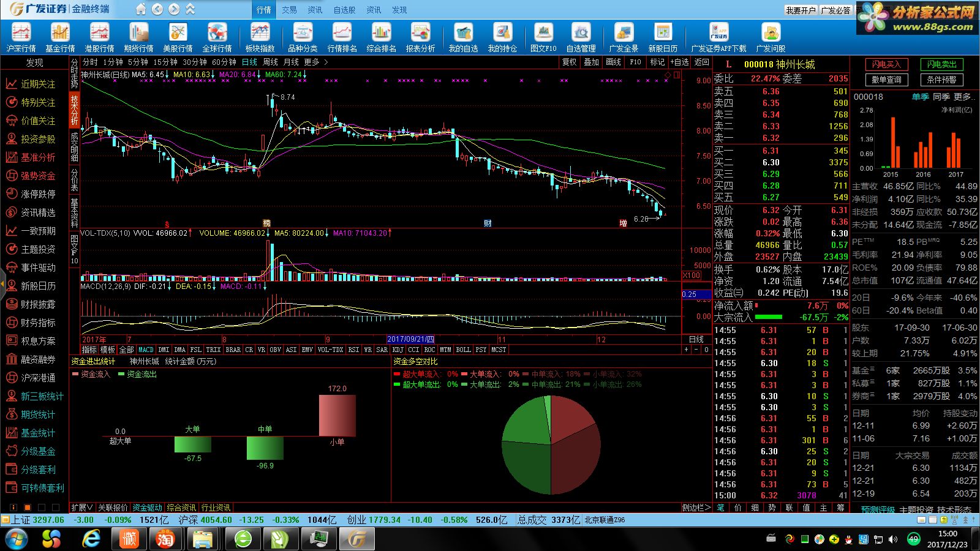Collapse toolbar with double-chevron icon

click(190, 9)
